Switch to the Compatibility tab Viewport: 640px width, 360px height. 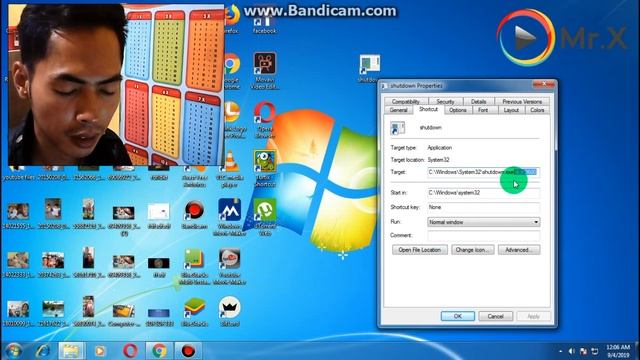(x=406, y=101)
